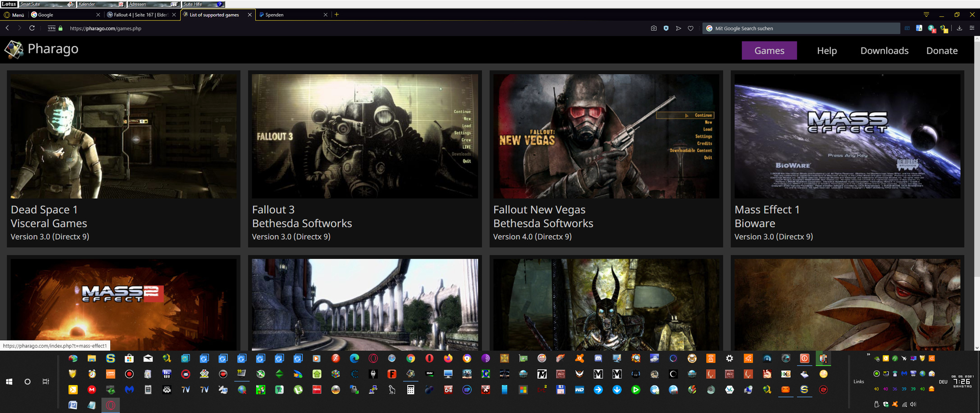
Task: Expand the tab list menu in title bar
Action: point(926,14)
